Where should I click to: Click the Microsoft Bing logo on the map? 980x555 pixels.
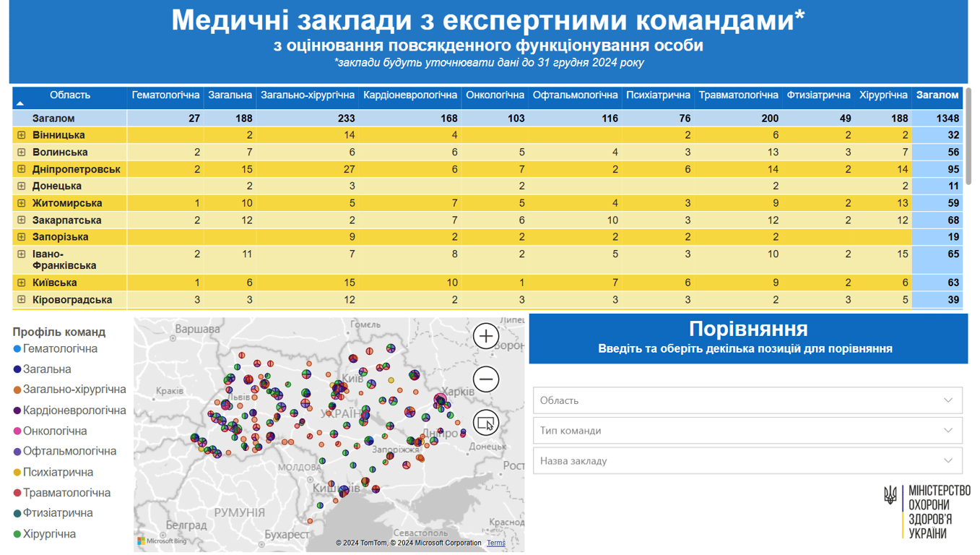[x=155, y=543]
